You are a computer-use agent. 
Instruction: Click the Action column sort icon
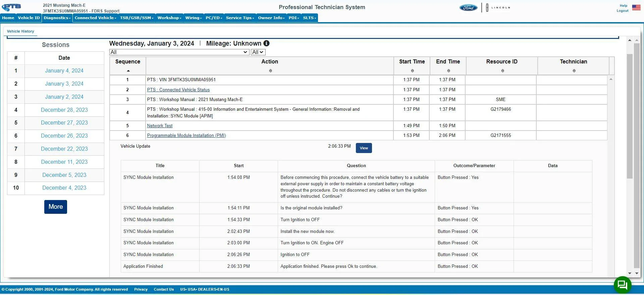click(x=270, y=71)
